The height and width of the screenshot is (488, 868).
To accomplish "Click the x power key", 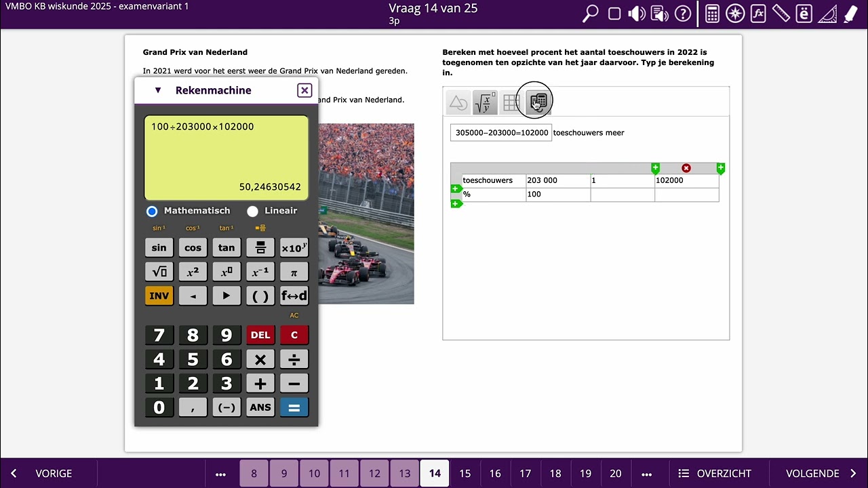I will 226,272.
